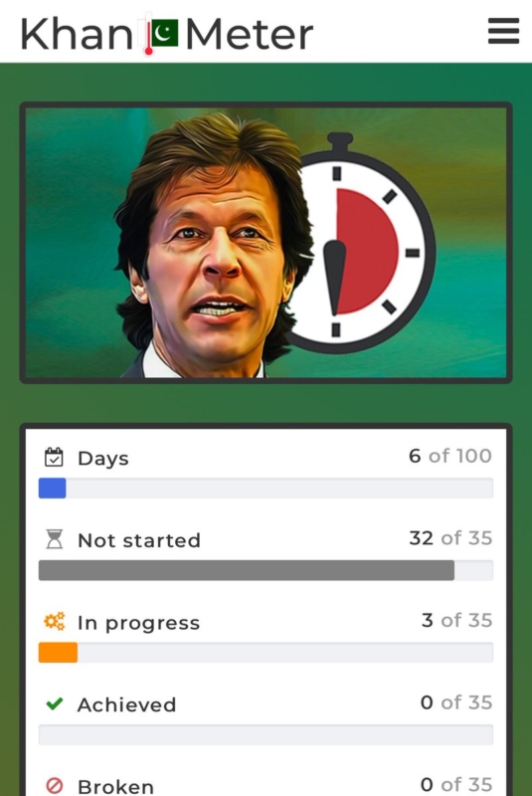Screen dimensions: 532x796
Task: Open the hamburger menu
Action: [503, 32]
